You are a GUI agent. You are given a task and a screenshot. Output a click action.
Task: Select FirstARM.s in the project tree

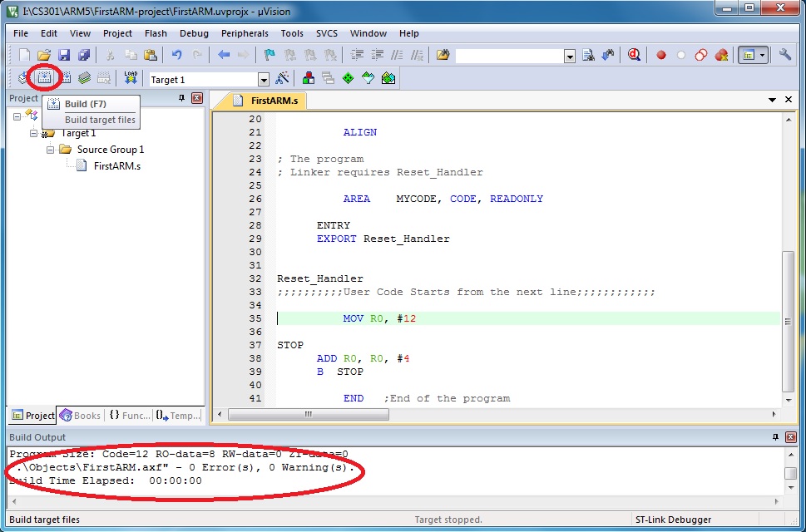(x=117, y=166)
